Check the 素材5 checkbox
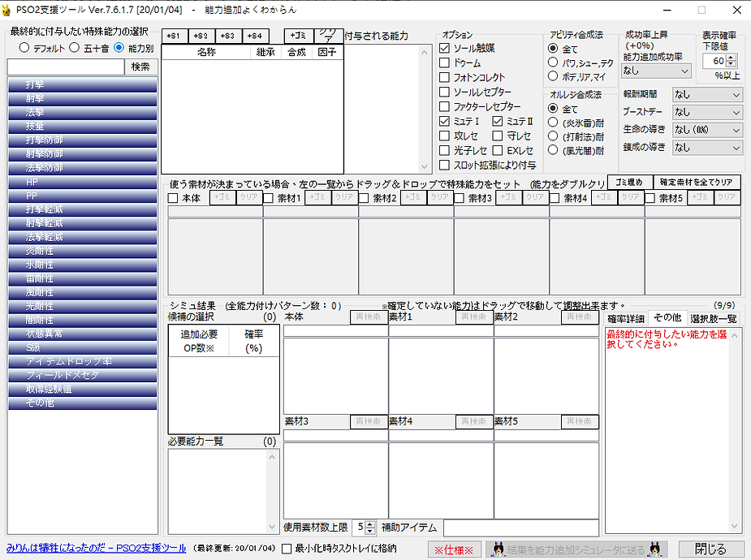The height and width of the screenshot is (560, 751). (650, 198)
